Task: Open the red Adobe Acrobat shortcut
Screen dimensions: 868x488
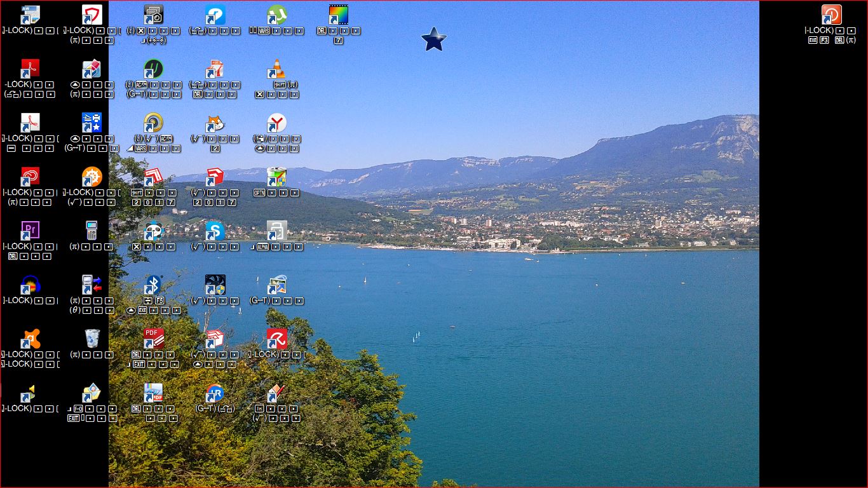Action: pyautogui.click(x=30, y=69)
